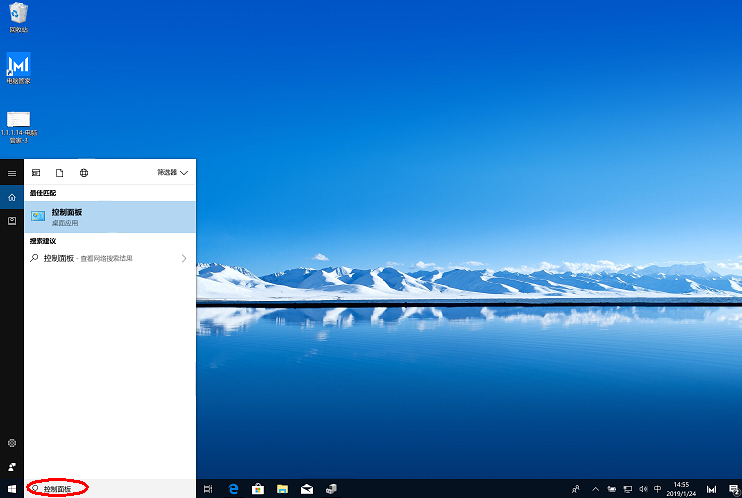This screenshot has height=498, width=742.
Task: Expand the 筛选器 filter dropdown
Action: coord(172,173)
